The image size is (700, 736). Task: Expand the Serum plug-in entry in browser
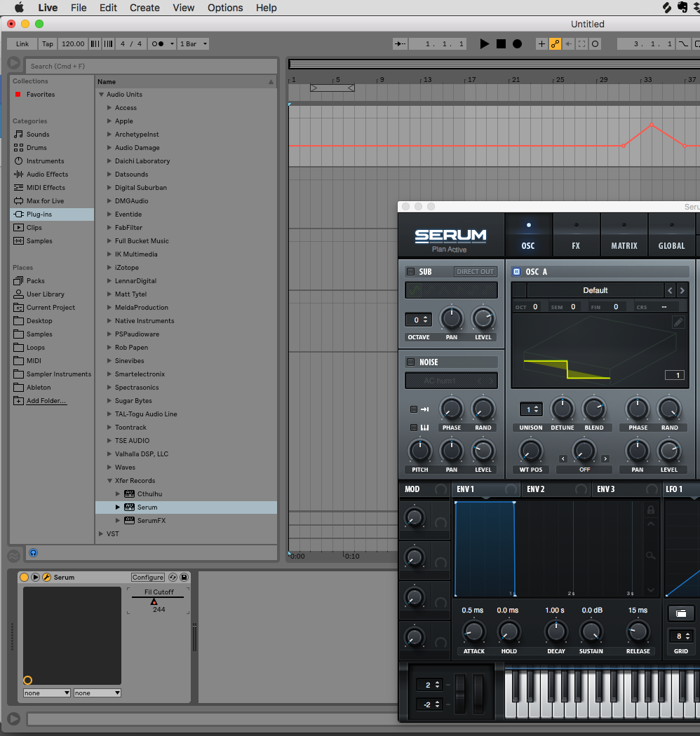(x=118, y=507)
